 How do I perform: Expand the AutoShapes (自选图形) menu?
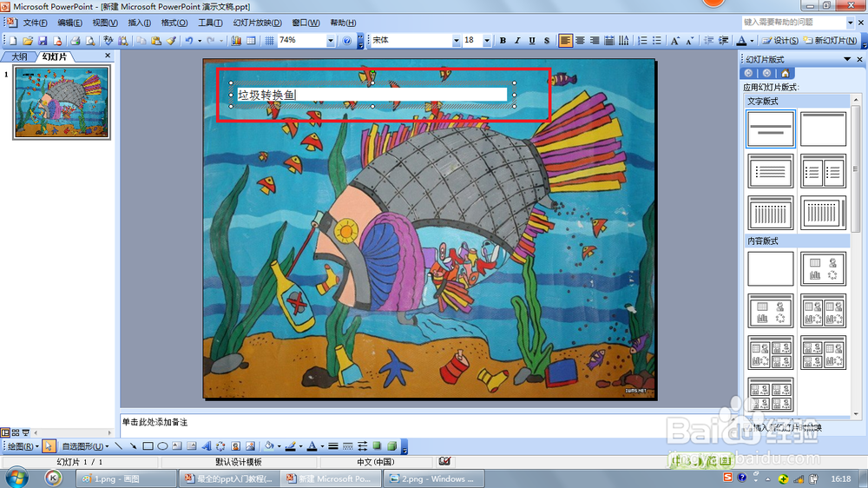coord(85,446)
